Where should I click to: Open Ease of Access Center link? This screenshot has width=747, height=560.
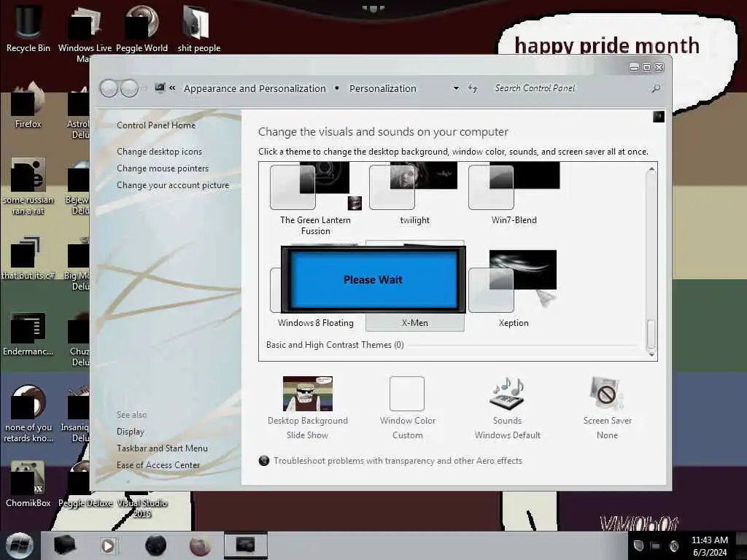[158, 464]
